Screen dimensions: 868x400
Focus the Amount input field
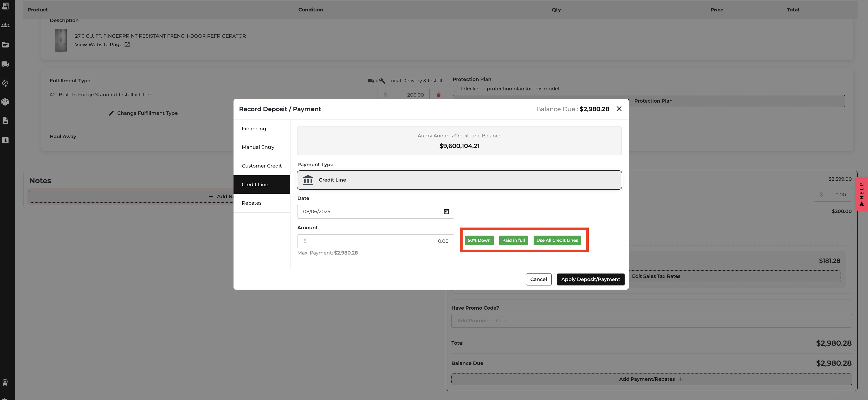coord(375,241)
